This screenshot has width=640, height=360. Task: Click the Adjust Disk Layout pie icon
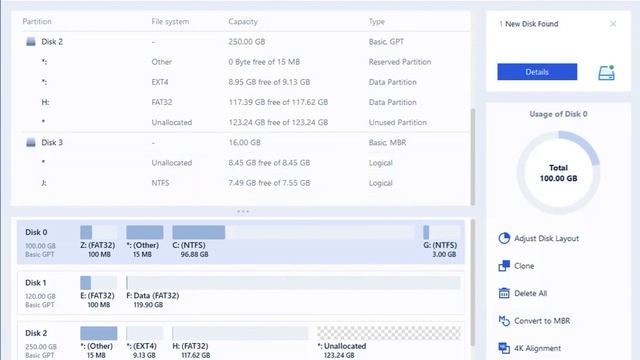point(504,238)
